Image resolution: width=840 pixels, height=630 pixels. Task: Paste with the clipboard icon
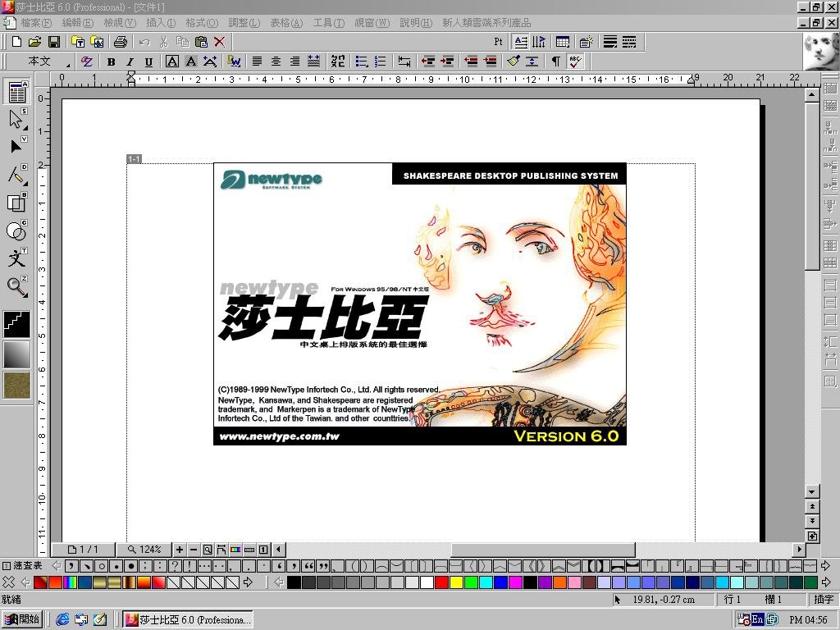[201, 42]
